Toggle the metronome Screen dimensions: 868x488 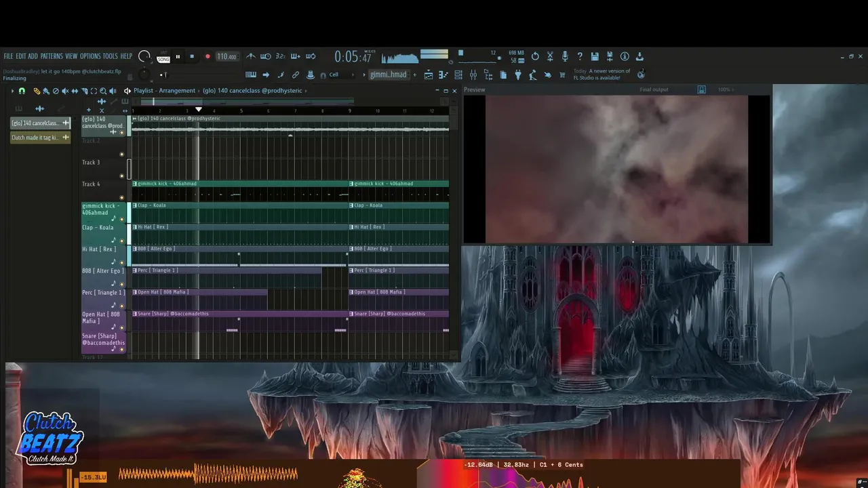[x=251, y=56]
